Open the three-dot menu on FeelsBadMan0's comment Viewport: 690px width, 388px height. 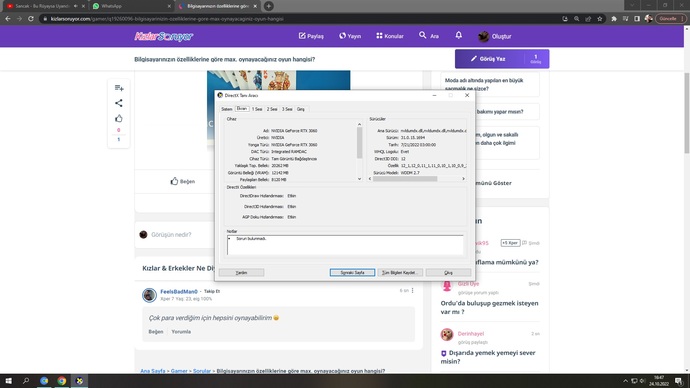[x=412, y=291]
